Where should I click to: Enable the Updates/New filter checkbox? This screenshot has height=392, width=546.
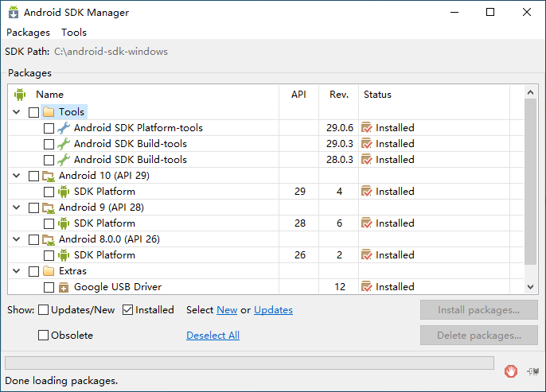43,310
